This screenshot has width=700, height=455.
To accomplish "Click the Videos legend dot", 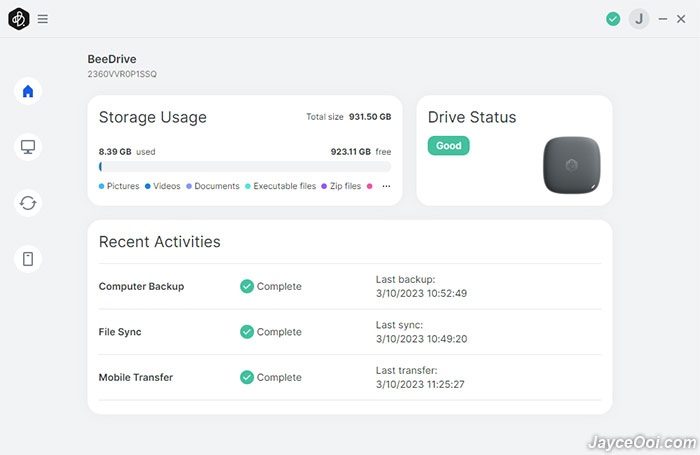I will coord(148,186).
